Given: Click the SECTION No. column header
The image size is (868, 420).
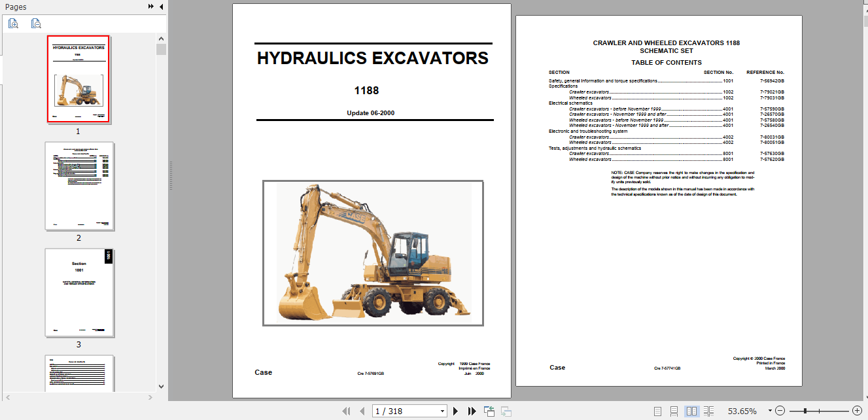Looking at the screenshot, I should (x=718, y=72).
